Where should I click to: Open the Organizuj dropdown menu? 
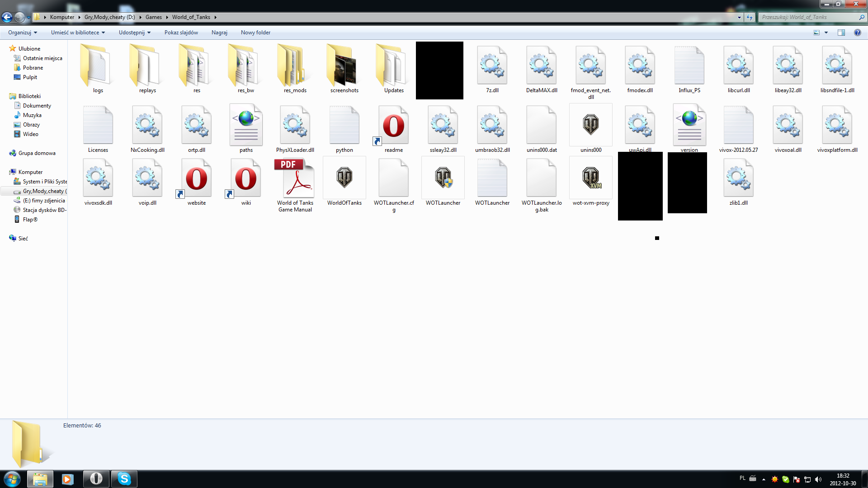[x=22, y=33]
